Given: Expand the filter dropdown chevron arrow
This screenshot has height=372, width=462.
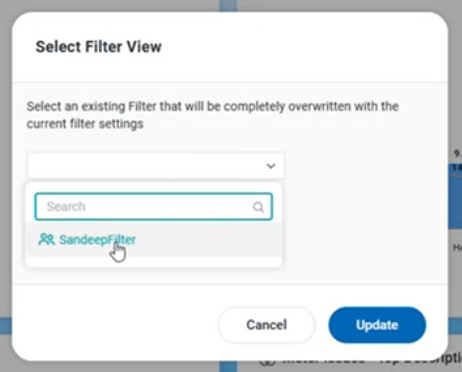Looking at the screenshot, I should [271, 166].
